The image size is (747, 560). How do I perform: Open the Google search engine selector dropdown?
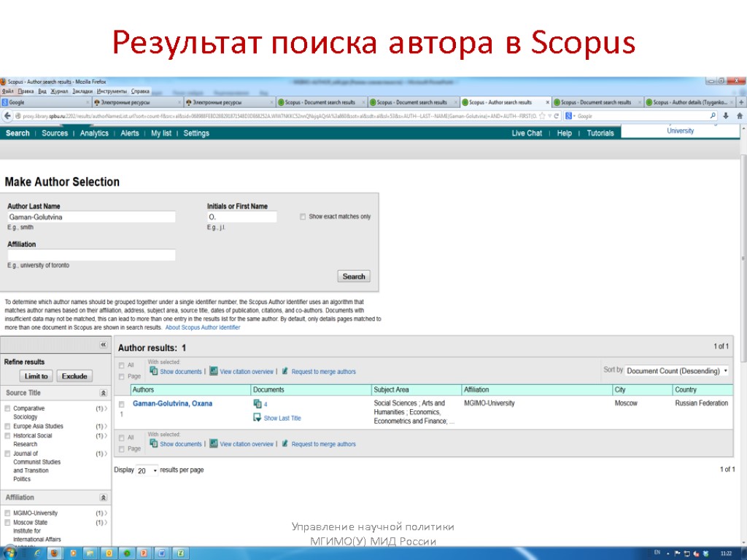click(x=570, y=116)
